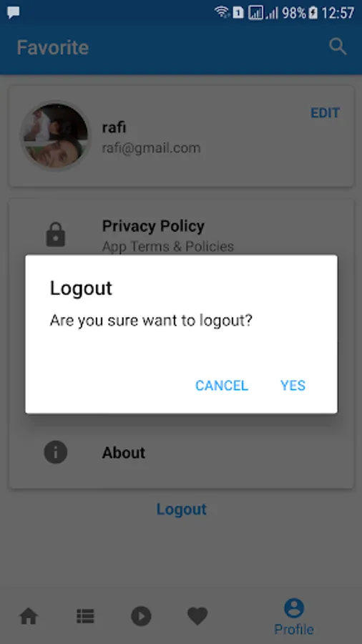Tap the rafi profile picture

[x=56, y=135]
